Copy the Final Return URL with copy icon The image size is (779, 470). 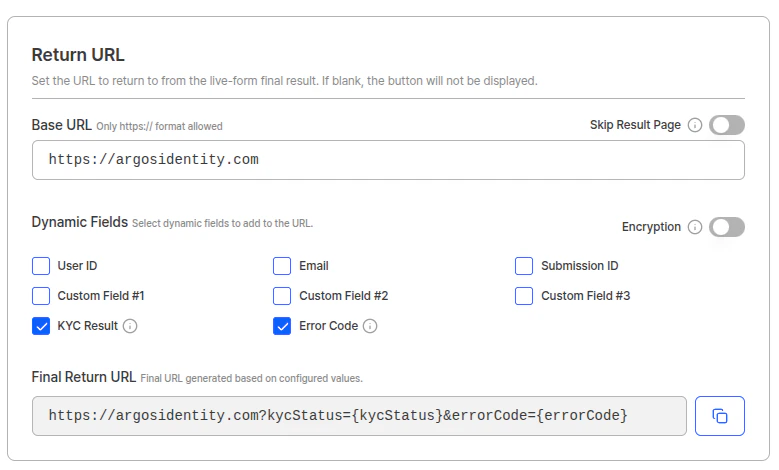coord(719,416)
